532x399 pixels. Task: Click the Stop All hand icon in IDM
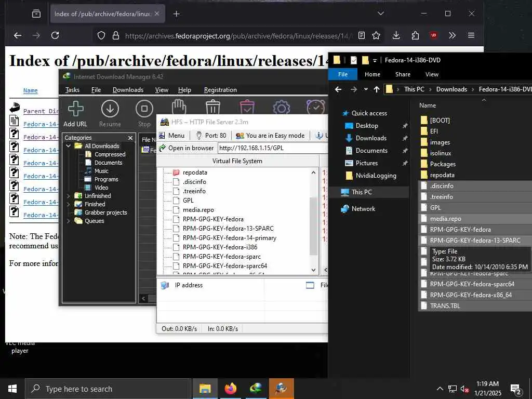point(179,107)
